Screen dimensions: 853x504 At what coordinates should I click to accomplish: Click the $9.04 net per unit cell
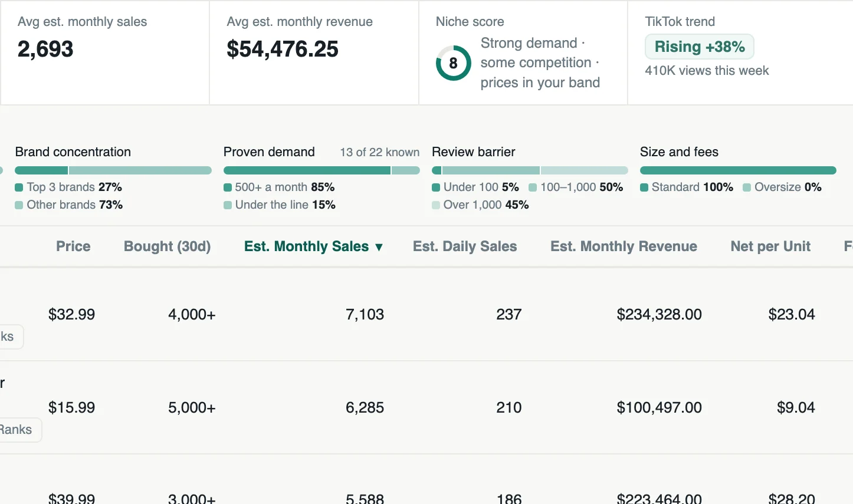tap(796, 407)
